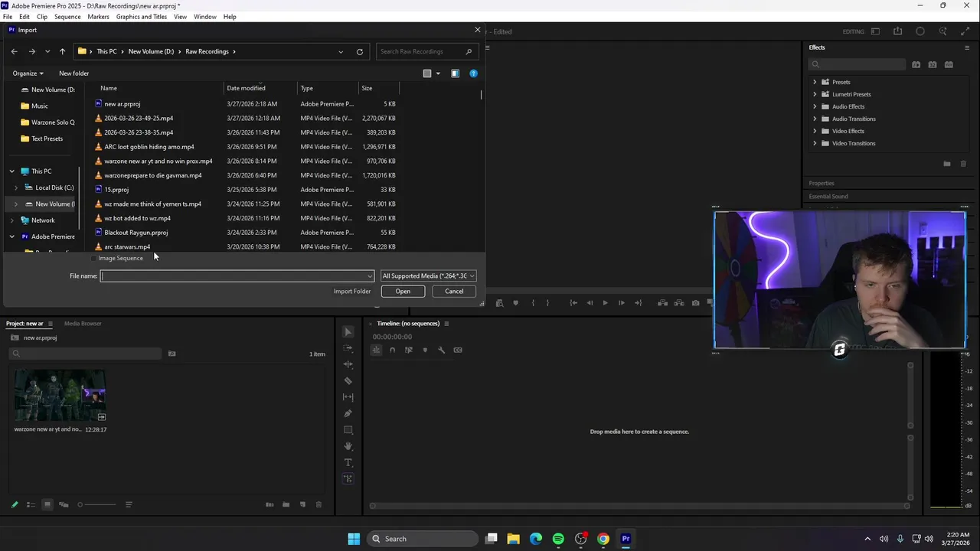
Task: Click Add Marker icon in program monitor
Action: tap(515, 303)
